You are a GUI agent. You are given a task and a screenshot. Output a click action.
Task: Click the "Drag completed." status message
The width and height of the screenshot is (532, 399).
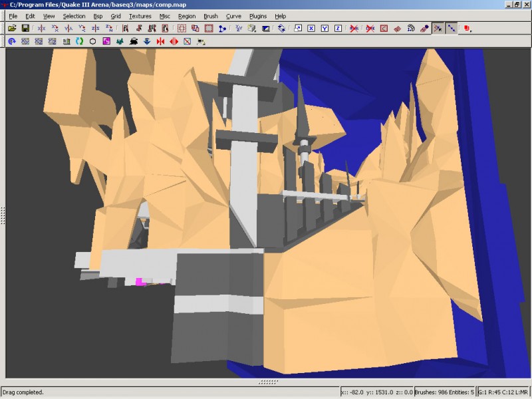pyautogui.click(x=23, y=392)
